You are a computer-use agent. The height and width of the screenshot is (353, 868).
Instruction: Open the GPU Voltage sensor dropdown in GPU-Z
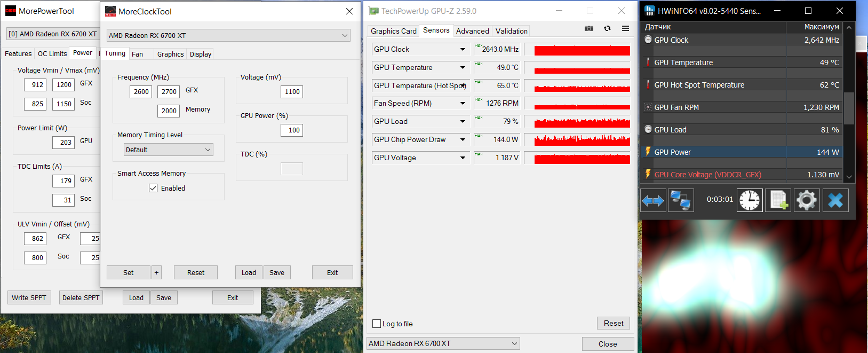pos(463,158)
